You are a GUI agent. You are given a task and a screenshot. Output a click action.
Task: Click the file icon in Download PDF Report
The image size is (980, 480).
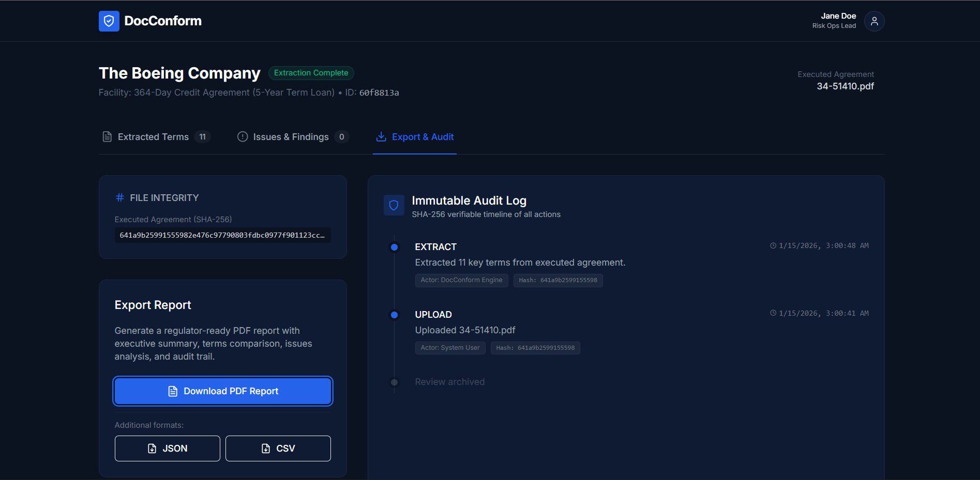[x=173, y=391]
